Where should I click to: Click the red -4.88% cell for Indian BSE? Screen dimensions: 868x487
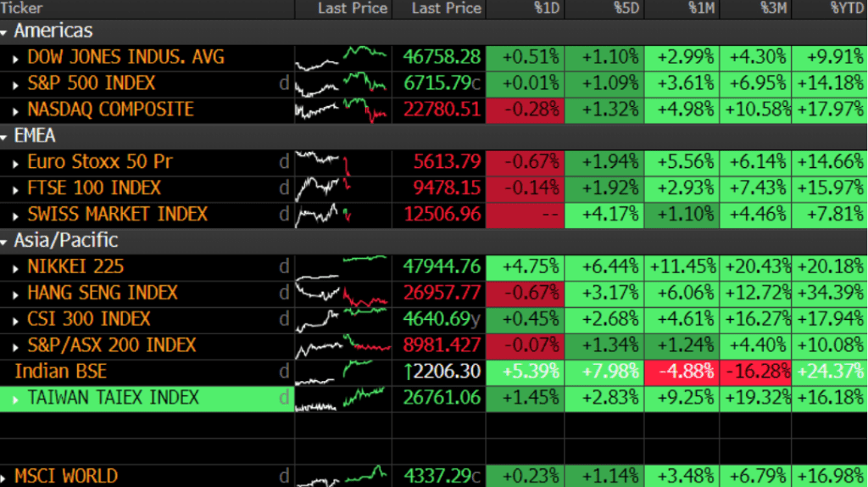coord(682,372)
